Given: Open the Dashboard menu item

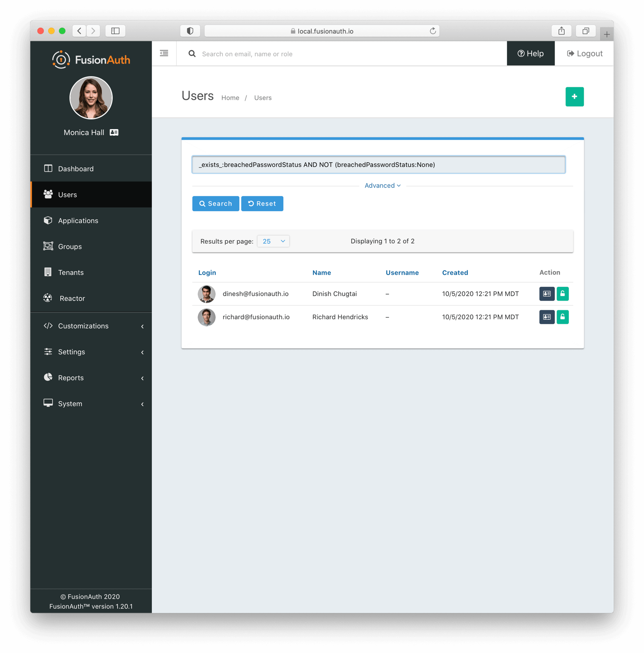Looking at the screenshot, I should tap(91, 169).
